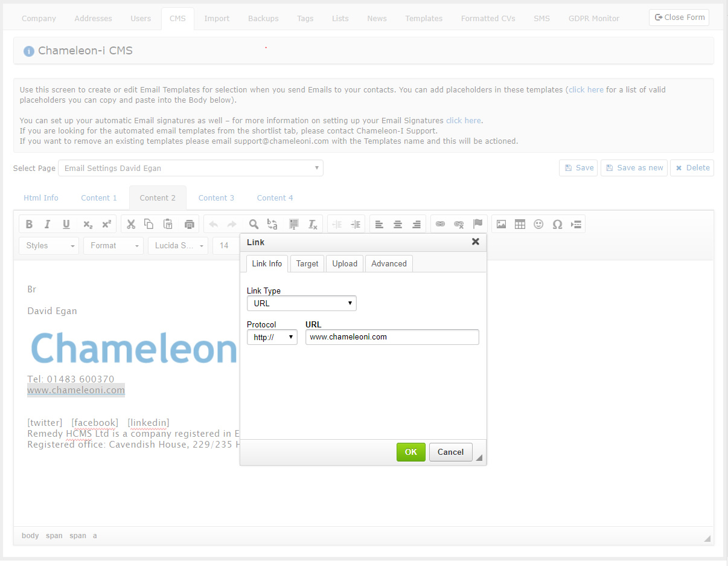Close the Link dialog with X
This screenshot has width=728, height=566.
(476, 242)
